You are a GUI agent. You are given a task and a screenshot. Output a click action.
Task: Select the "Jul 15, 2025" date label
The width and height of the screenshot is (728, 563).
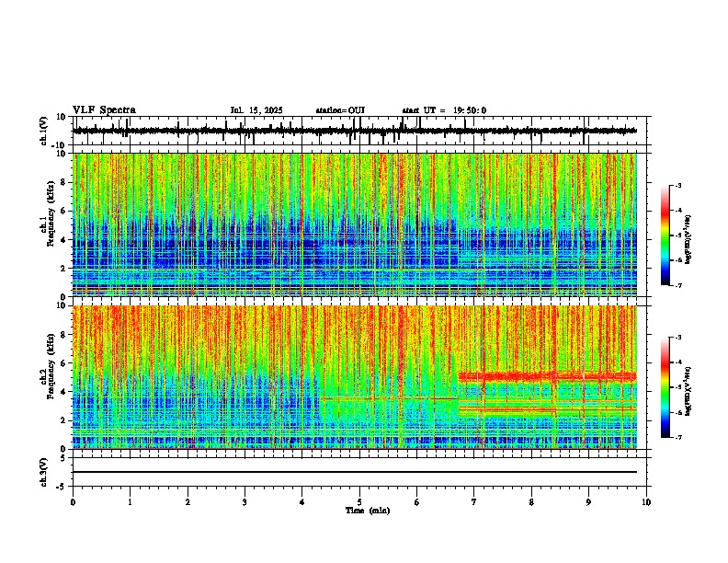(256, 110)
